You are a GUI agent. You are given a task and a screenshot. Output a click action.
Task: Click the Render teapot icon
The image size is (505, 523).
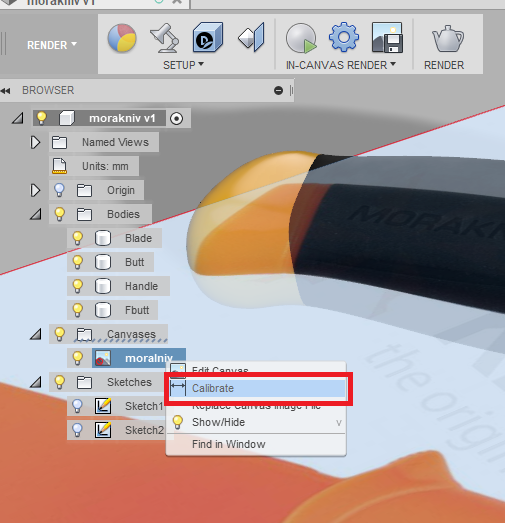pyautogui.click(x=448, y=38)
